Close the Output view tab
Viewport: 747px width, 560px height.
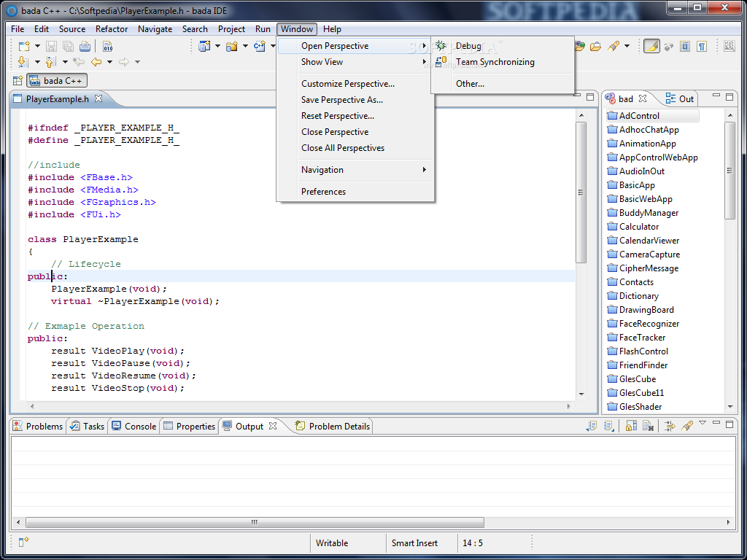point(273,426)
